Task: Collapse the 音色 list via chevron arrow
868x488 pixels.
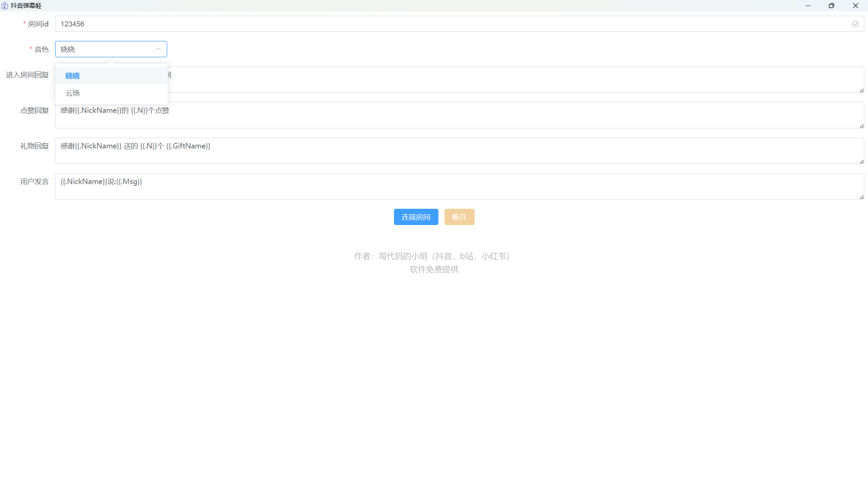Action: pyautogui.click(x=158, y=49)
